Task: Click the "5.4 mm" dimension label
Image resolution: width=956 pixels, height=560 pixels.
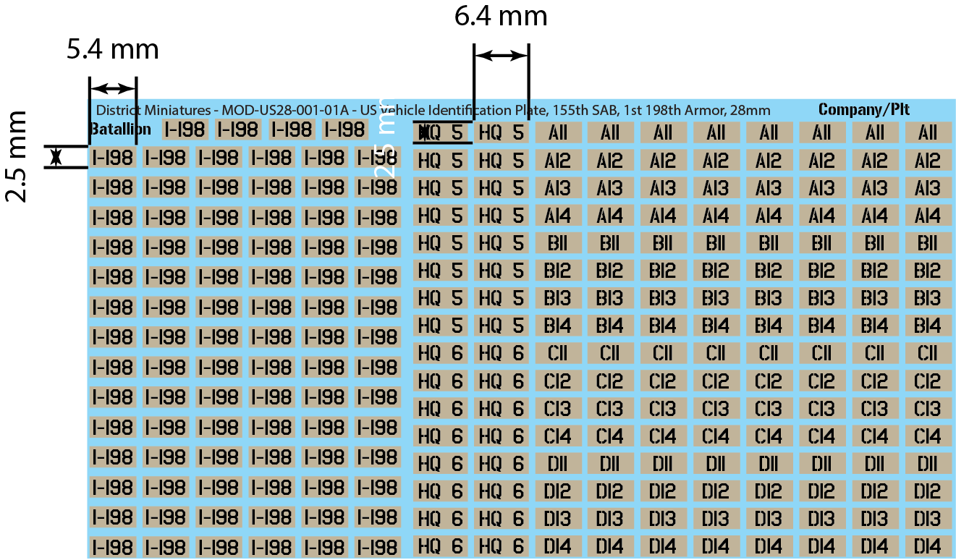Action: pos(112,51)
